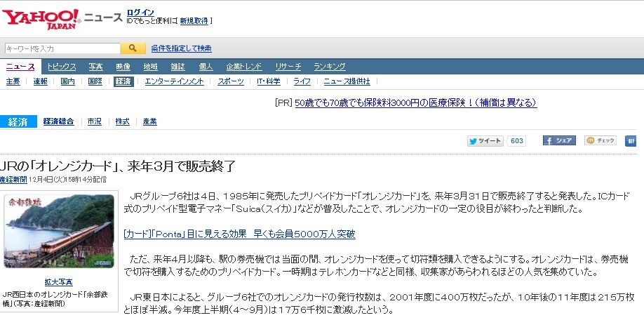Click the Facebook シェア button
The width and height of the screenshot is (644, 332).
click(559, 140)
